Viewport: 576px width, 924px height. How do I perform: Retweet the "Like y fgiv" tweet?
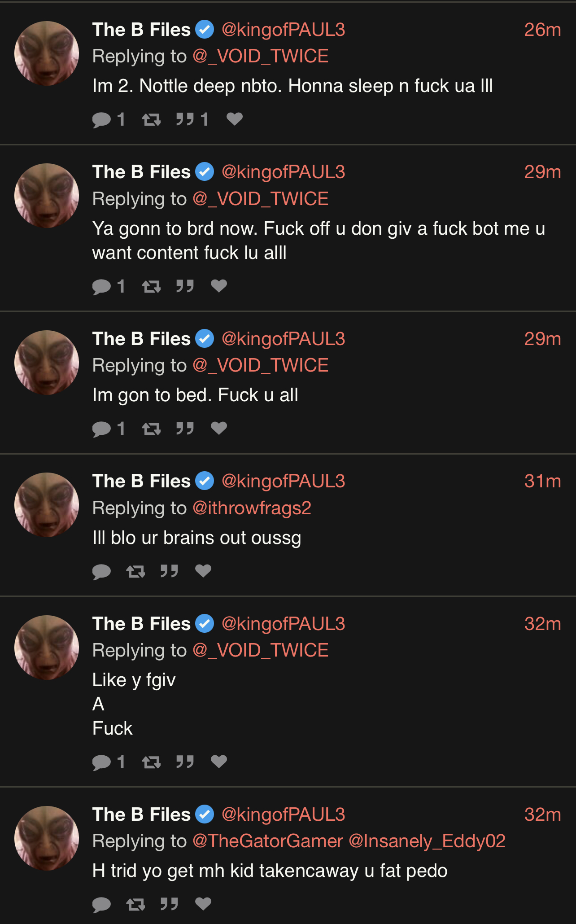pyautogui.click(x=151, y=762)
